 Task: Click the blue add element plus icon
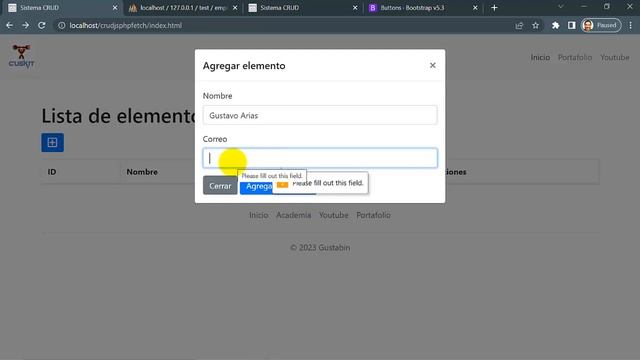(x=52, y=142)
